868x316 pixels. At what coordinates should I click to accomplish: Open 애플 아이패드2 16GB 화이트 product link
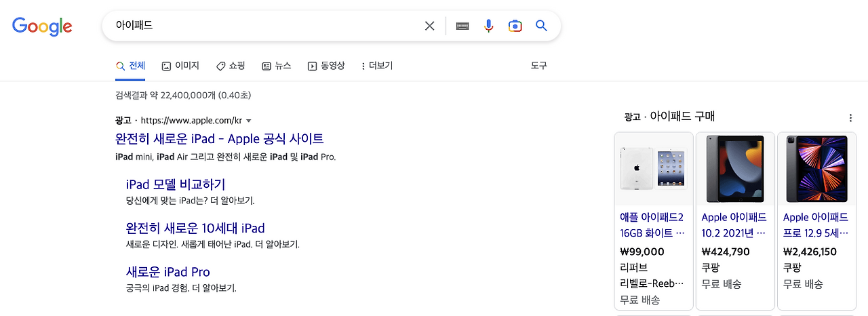coord(652,225)
